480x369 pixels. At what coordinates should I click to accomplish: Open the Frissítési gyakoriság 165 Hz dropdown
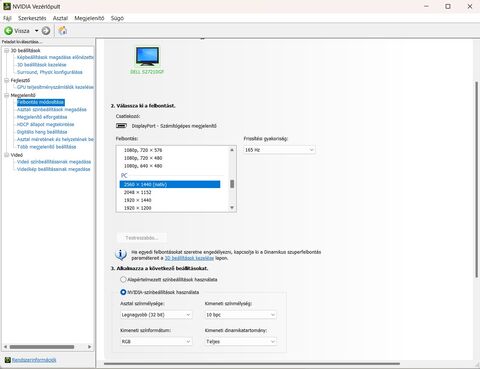point(279,150)
